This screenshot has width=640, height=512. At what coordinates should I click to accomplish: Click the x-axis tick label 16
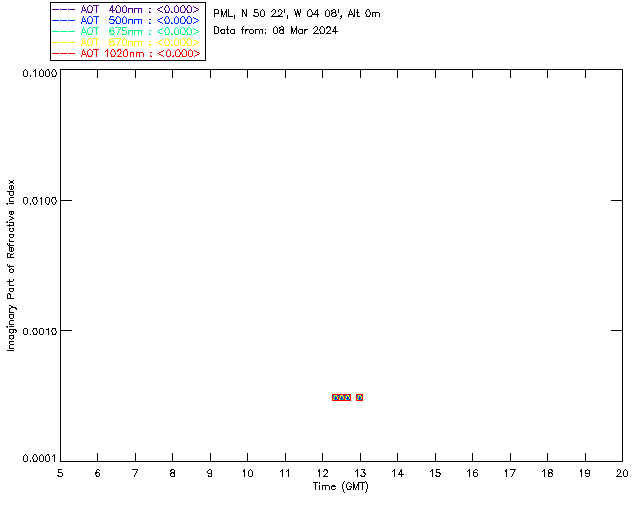point(472,473)
